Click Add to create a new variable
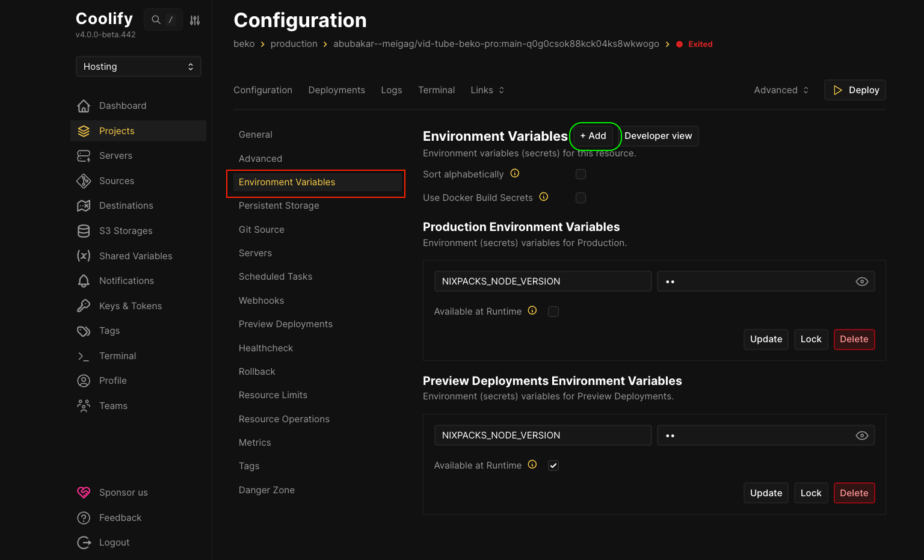 click(594, 136)
